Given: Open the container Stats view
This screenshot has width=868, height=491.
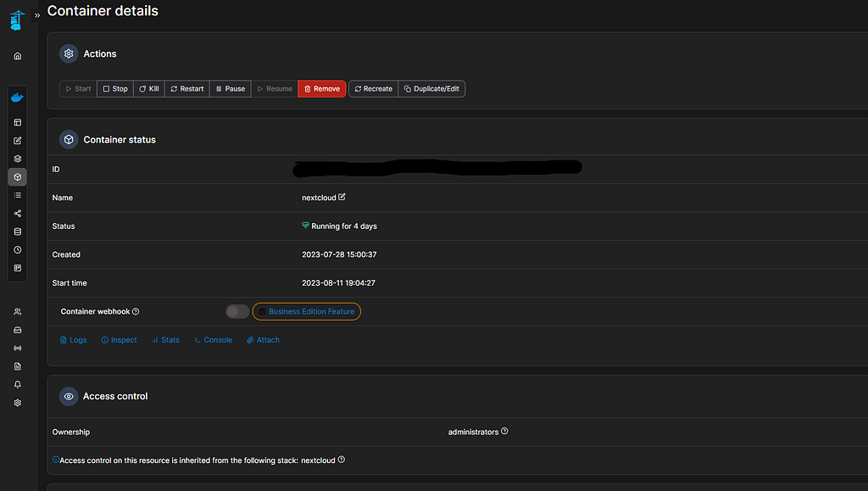Looking at the screenshot, I should 165,340.
